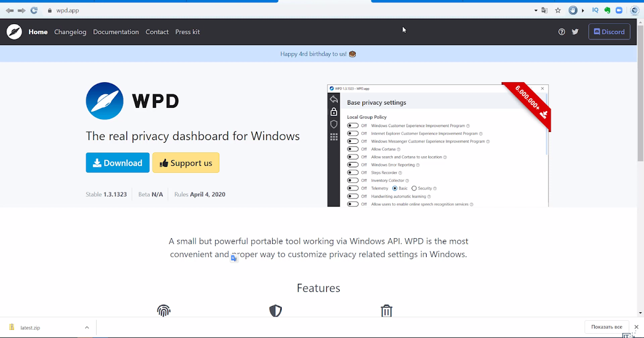The width and height of the screenshot is (644, 338).
Task: Open the Evernote elephant extension
Action: coord(607,10)
